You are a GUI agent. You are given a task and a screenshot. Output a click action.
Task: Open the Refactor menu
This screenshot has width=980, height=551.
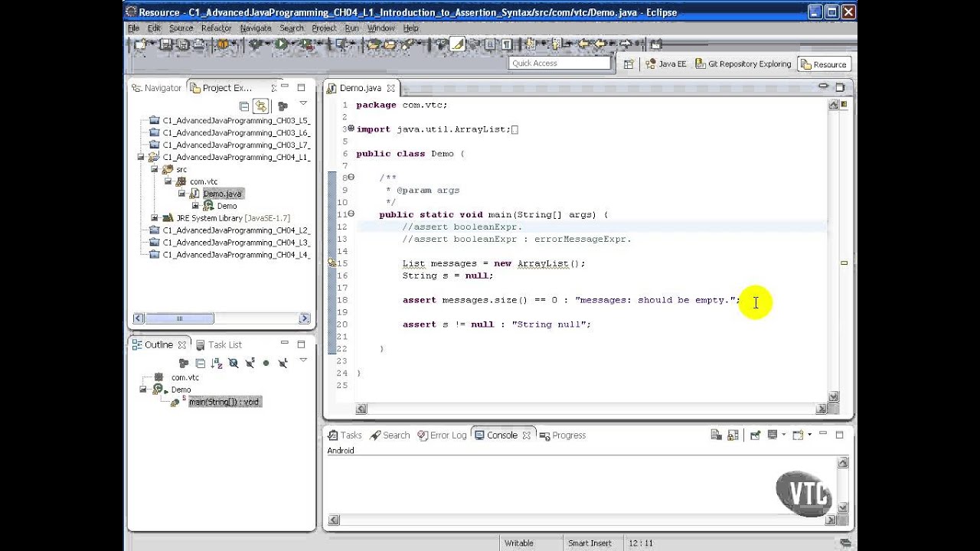[x=216, y=28]
